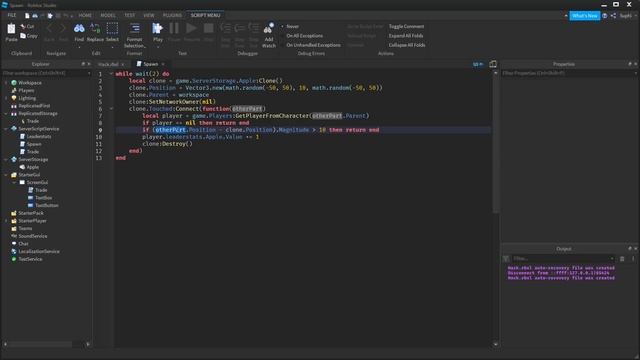Click Collapse All Folds action

(407, 45)
